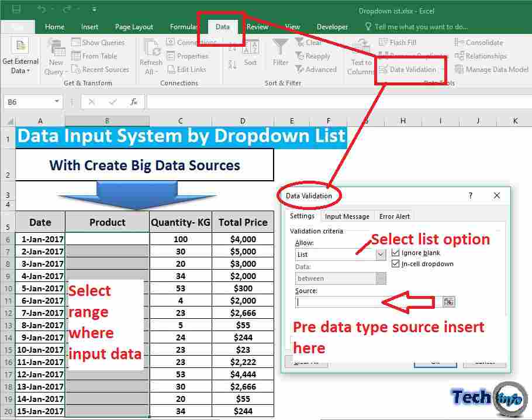Click the Reapply icon
The height and width of the screenshot is (420, 532).
[300, 56]
